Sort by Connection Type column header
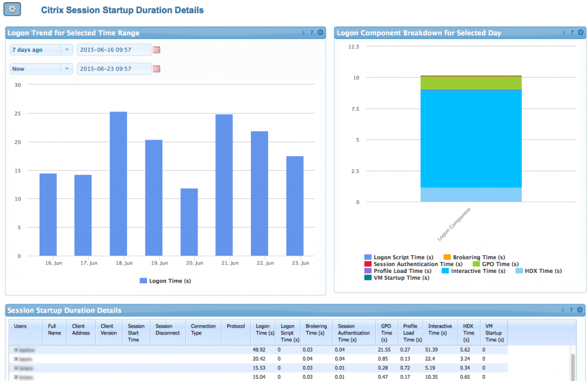588x381 pixels. pos(204,332)
